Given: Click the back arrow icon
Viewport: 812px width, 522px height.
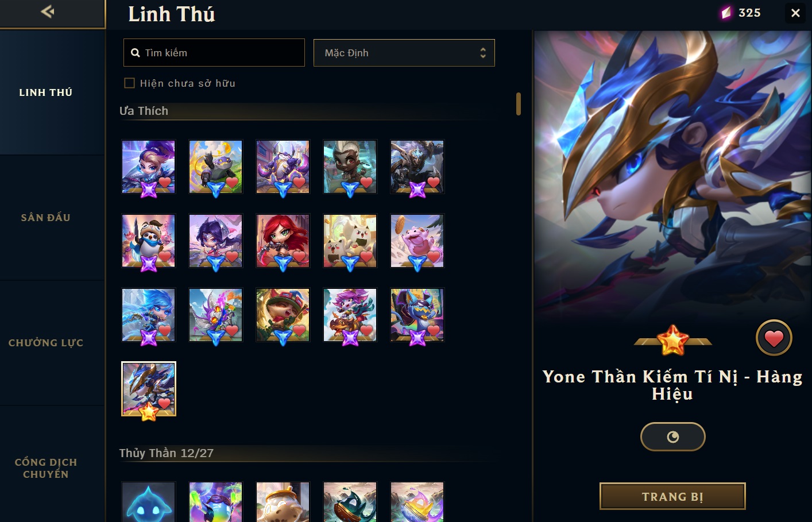Looking at the screenshot, I should click(x=48, y=11).
